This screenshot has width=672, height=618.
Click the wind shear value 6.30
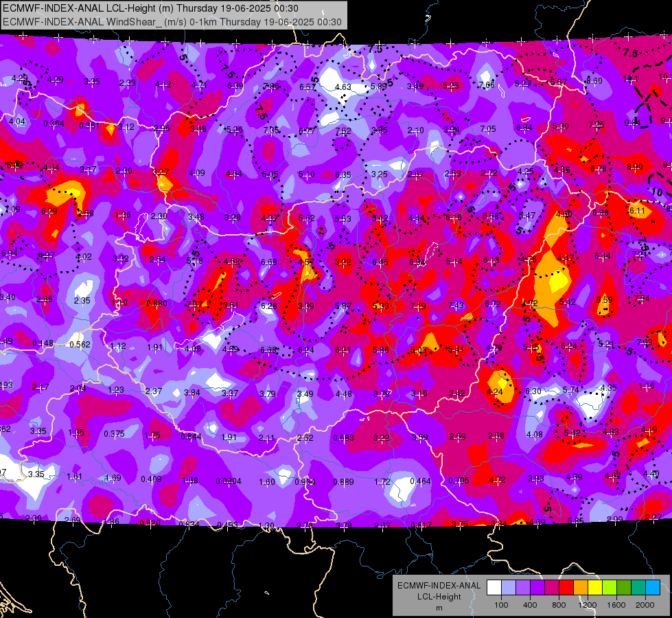pos(533,391)
